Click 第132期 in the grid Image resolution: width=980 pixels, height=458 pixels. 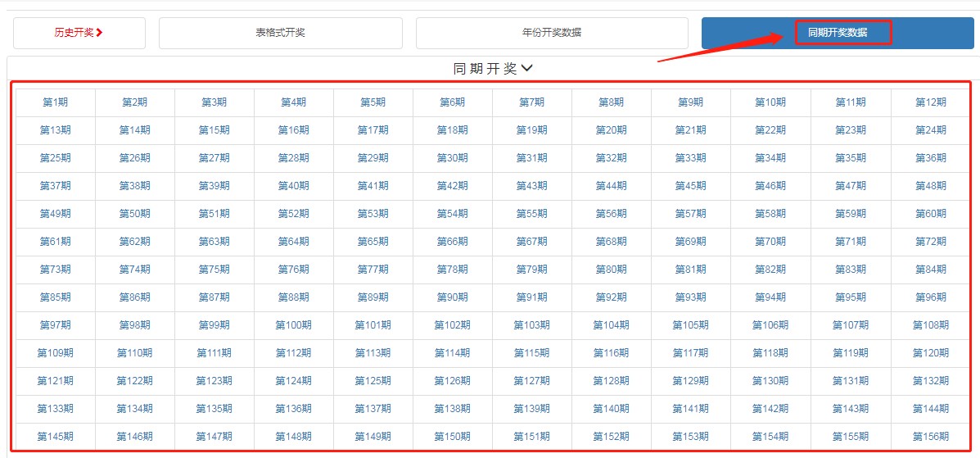[931, 381]
